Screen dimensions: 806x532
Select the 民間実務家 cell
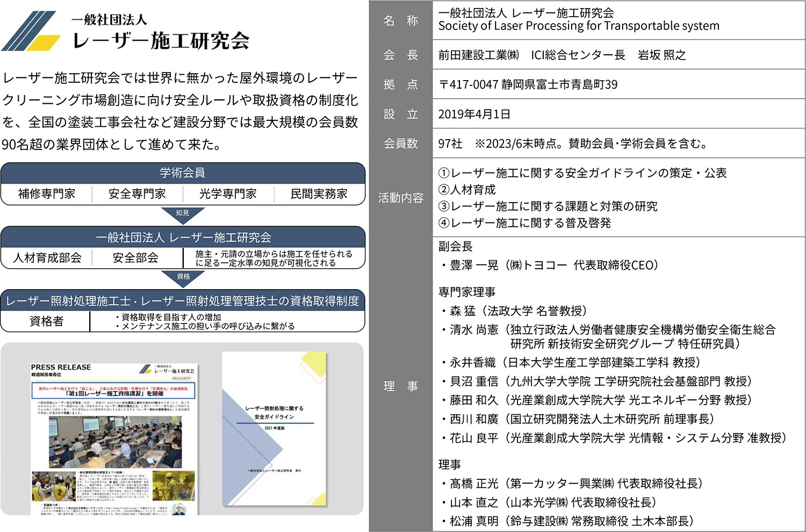coord(319,194)
